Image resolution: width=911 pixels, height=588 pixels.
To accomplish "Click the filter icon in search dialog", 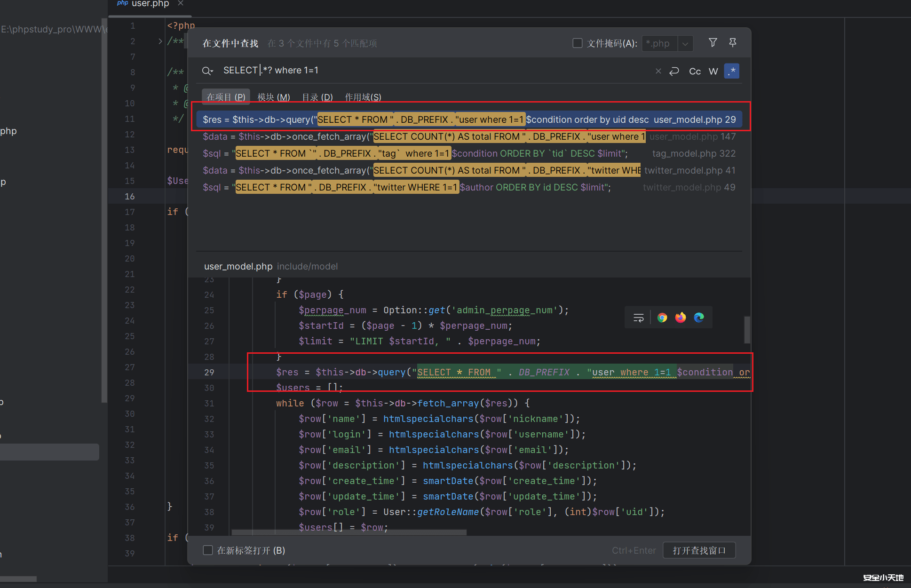I will (x=713, y=43).
